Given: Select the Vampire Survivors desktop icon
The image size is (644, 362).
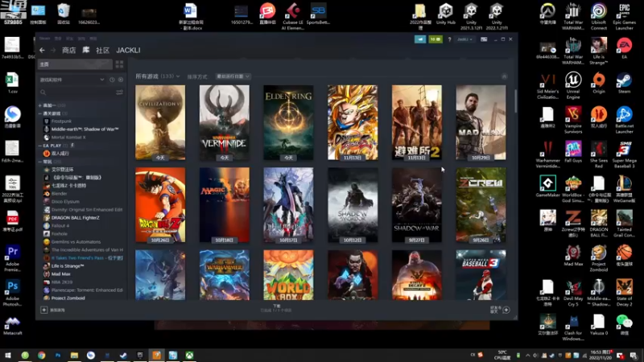Looking at the screenshot, I should (573, 120).
